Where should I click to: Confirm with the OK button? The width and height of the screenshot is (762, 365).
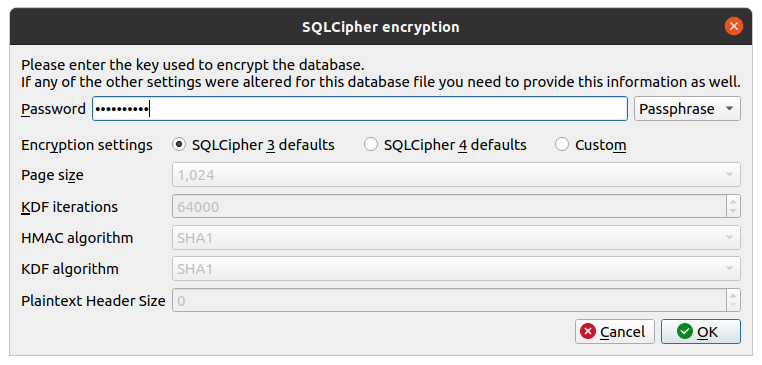(701, 331)
